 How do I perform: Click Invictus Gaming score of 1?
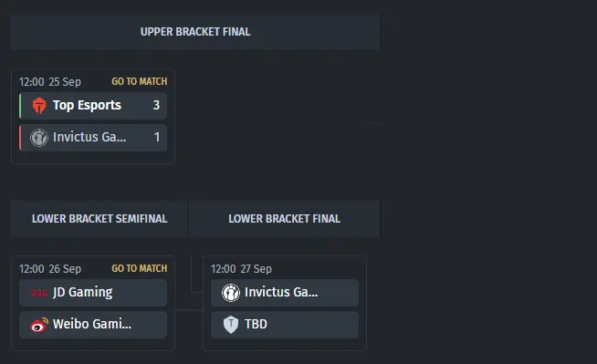click(157, 137)
